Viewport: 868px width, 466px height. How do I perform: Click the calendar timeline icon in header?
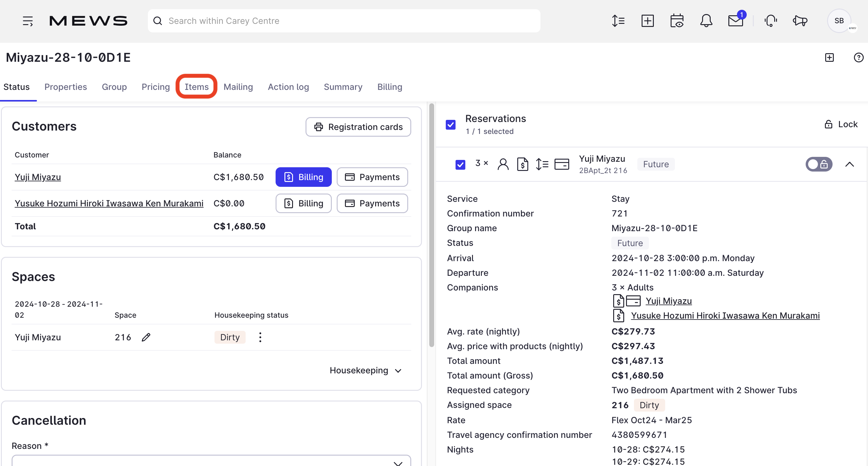pyautogui.click(x=677, y=21)
